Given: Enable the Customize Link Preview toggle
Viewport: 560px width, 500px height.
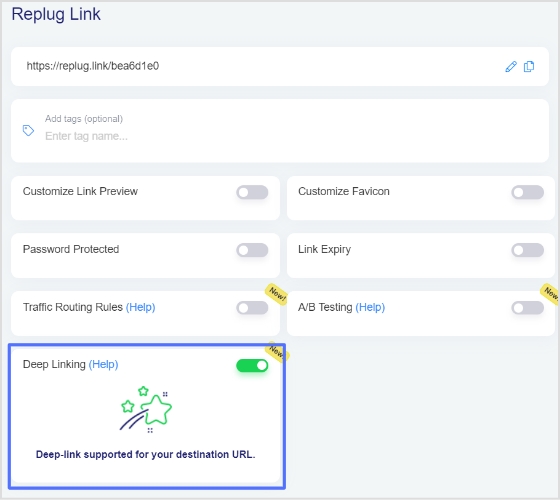Looking at the screenshot, I should [252, 192].
